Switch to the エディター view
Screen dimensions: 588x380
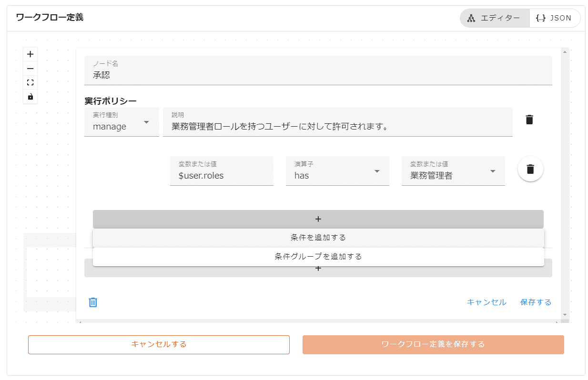coord(495,18)
